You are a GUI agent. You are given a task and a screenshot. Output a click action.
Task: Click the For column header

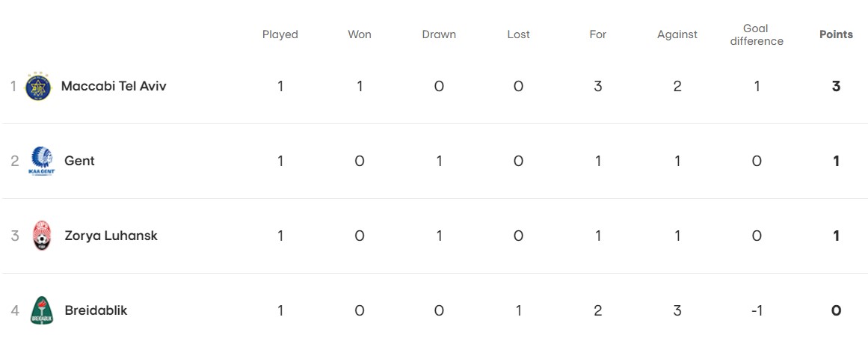tap(598, 34)
